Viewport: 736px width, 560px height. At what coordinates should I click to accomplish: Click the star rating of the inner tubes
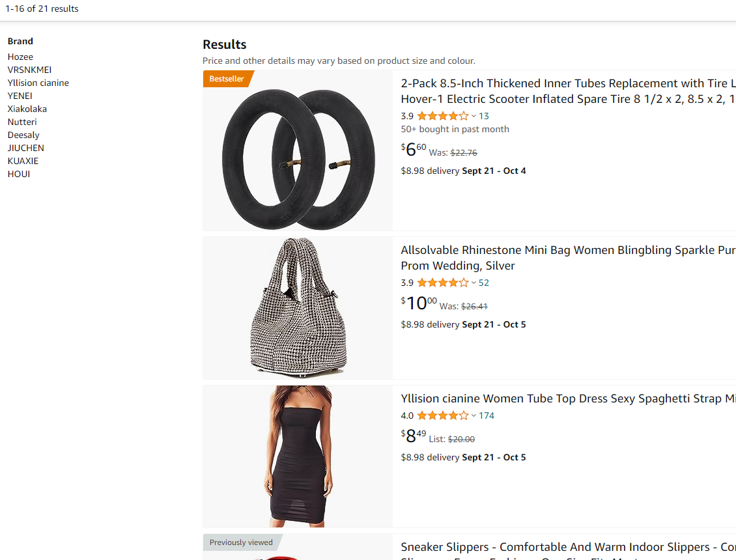(x=442, y=116)
